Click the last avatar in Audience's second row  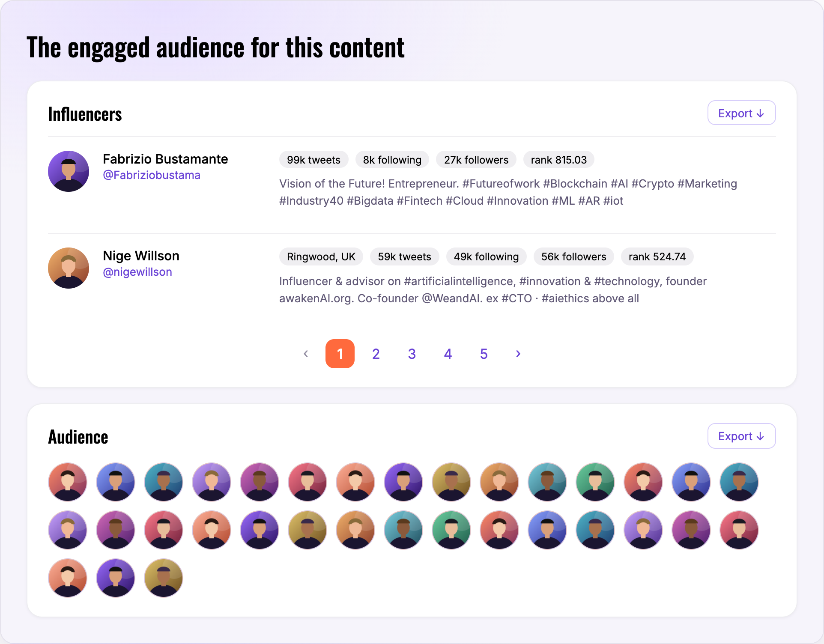739,530
